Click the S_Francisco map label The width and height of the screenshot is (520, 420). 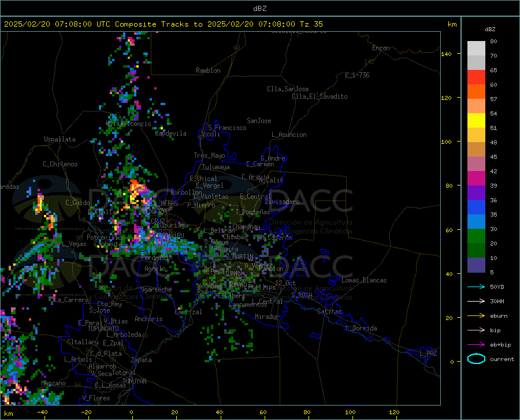227,128
